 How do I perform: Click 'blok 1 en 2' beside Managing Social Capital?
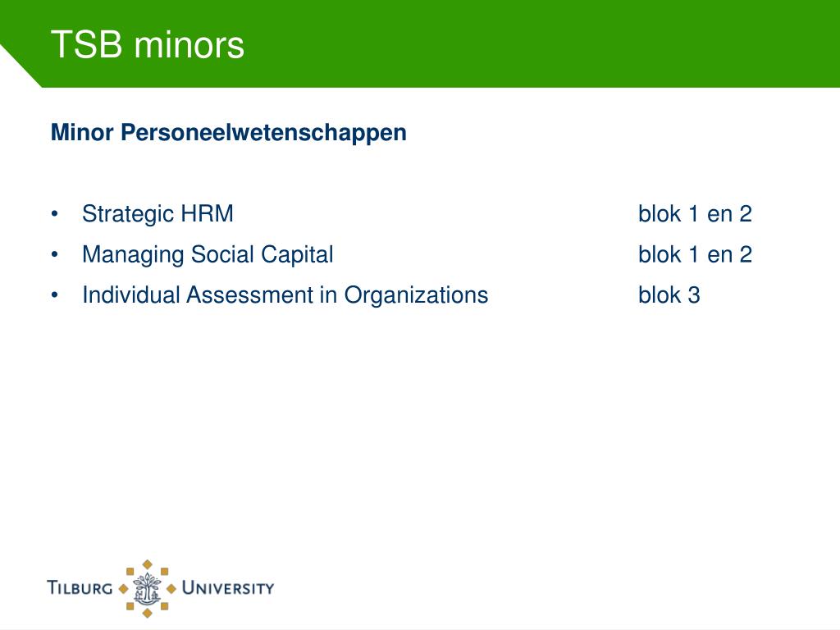pos(695,254)
